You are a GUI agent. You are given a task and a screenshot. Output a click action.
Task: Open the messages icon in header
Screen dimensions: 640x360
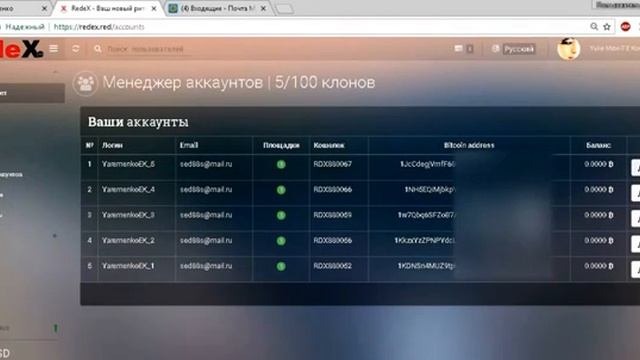point(459,49)
